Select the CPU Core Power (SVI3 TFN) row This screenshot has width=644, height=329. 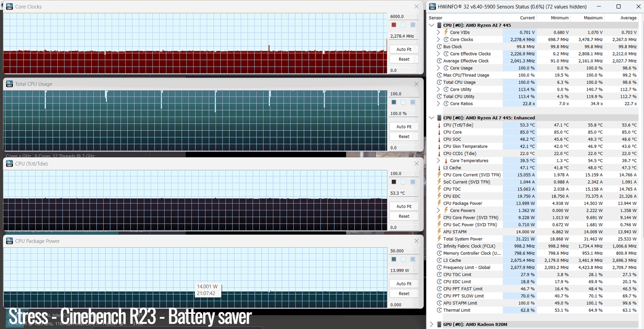pos(533,217)
